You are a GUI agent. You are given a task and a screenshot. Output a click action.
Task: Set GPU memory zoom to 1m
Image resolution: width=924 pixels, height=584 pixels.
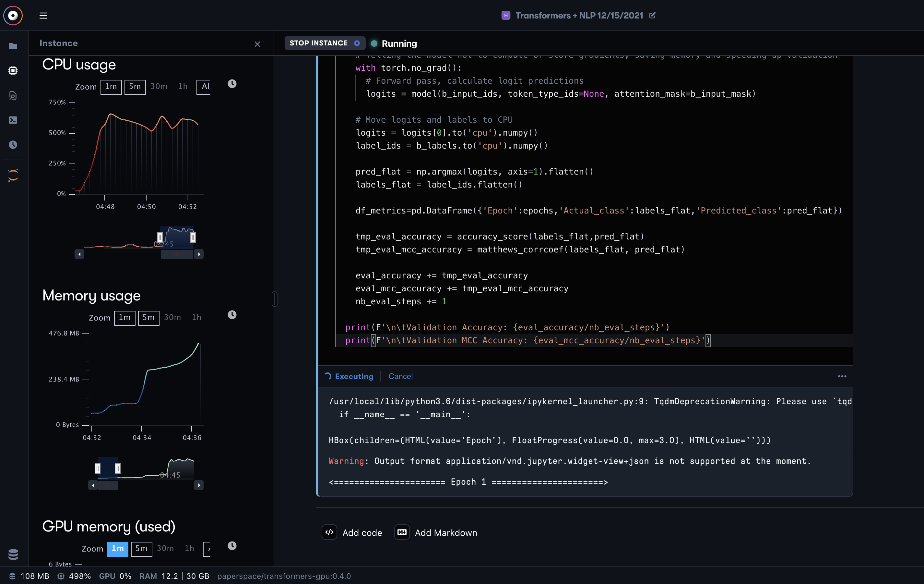[x=117, y=549]
